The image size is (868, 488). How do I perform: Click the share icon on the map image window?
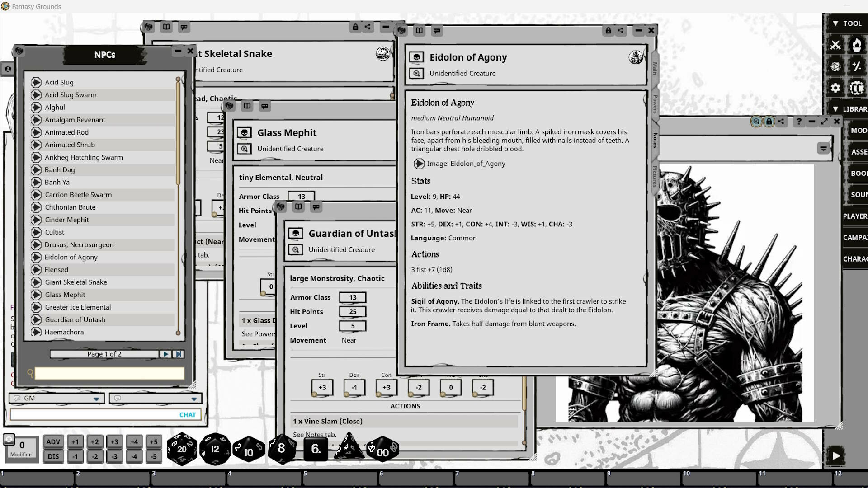point(782,122)
